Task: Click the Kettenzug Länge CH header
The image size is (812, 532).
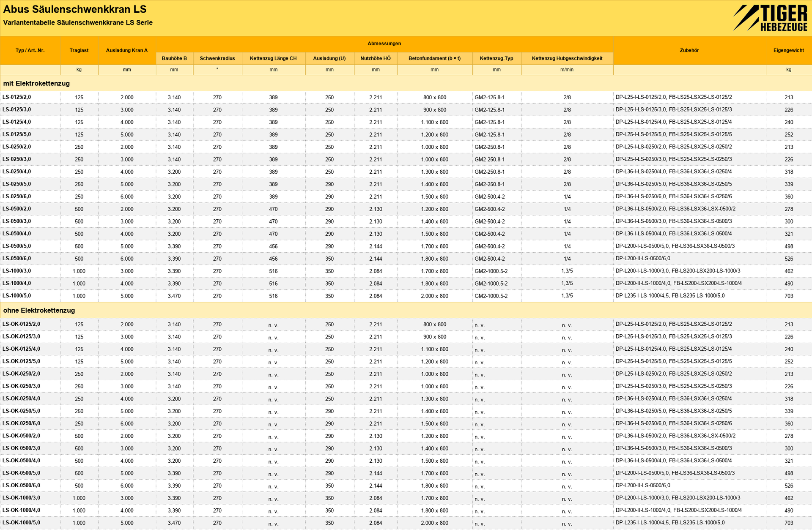Action: tap(273, 58)
